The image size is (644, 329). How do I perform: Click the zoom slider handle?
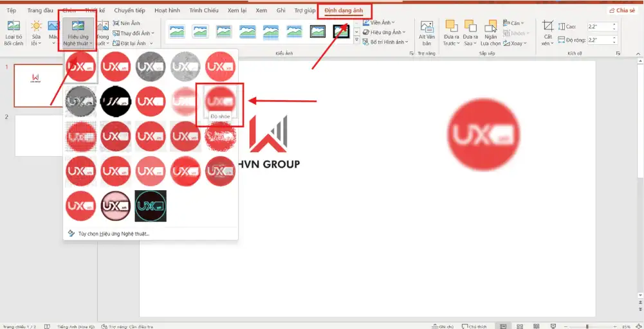tap(587, 326)
